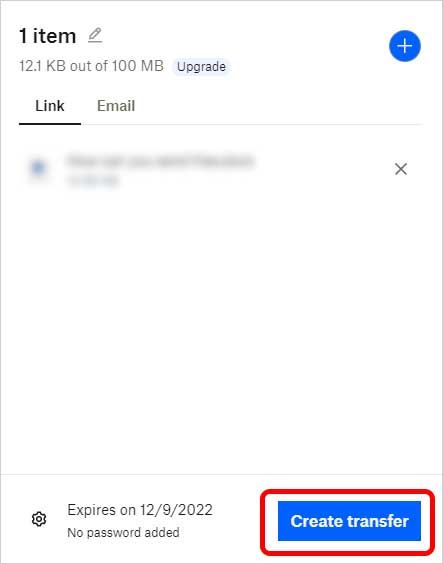Edit the transfer name next to '1 item'

(x=95, y=36)
